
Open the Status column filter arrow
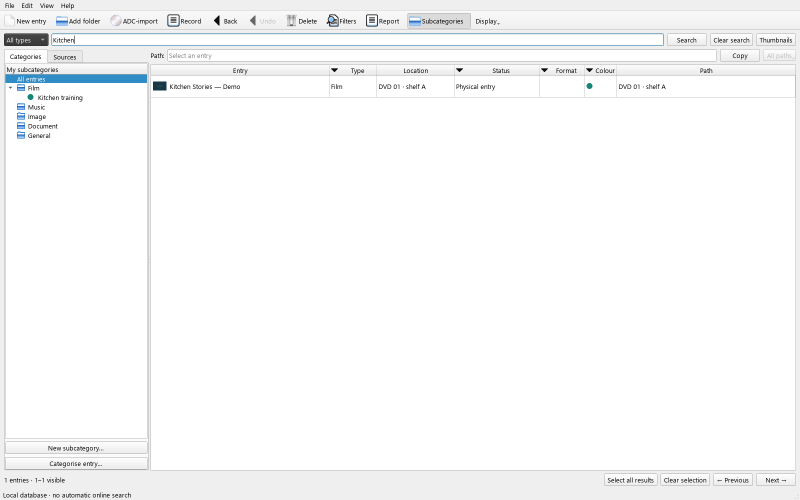[459, 70]
